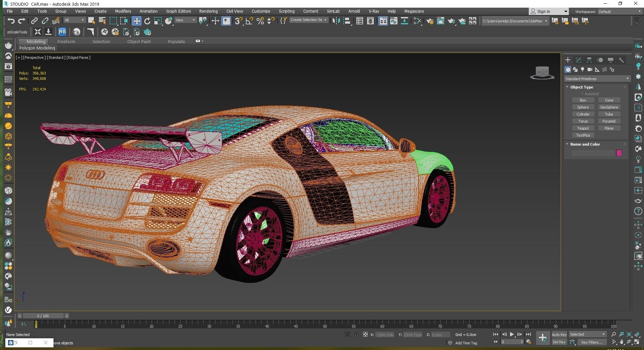Image resolution: width=644 pixels, height=350 pixels.
Task: Open the Hierarchy command panel tab
Action: click(x=589, y=60)
